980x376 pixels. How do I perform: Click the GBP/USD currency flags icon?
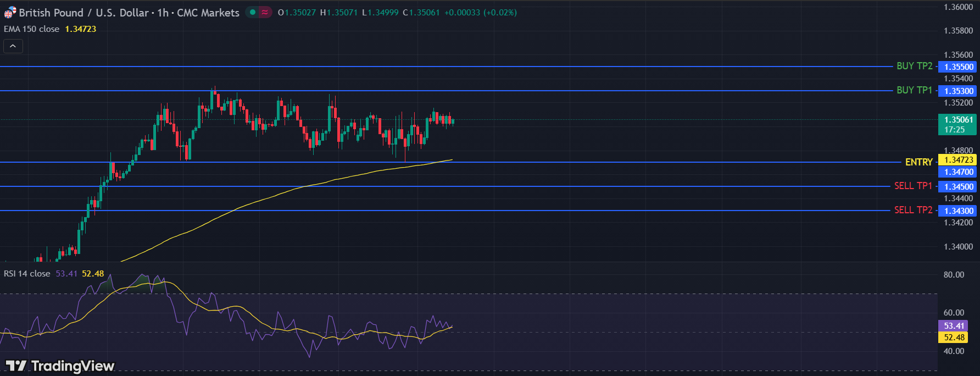tap(10, 13)
